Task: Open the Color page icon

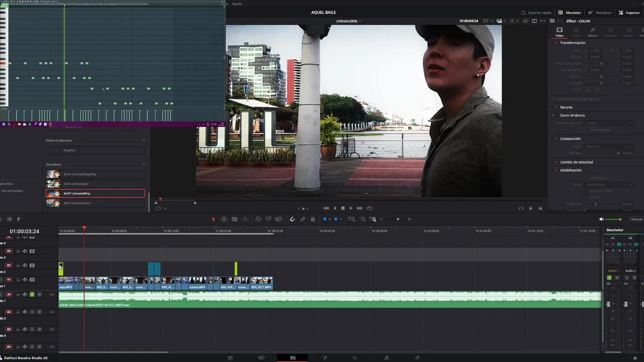Action: point(355,358)
